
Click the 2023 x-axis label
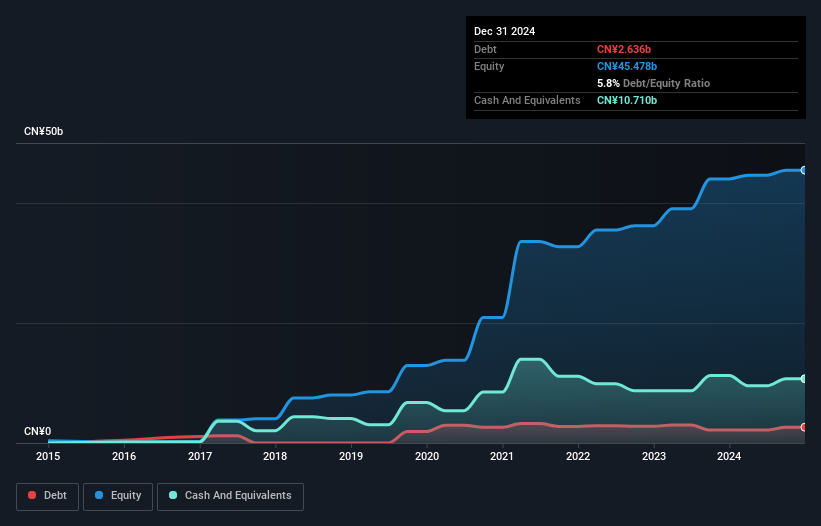coord(654,456)
